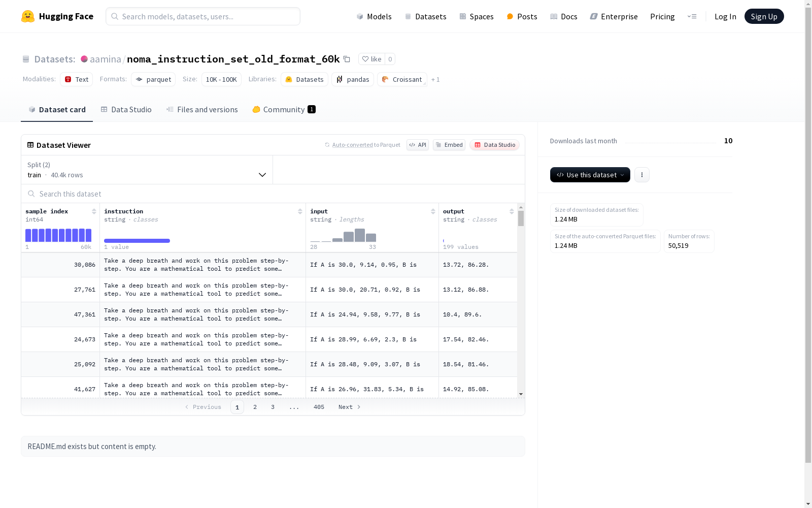Focus the search models, datasets, users field
Image resolution: width=812 pixels, height=508 pixels.
click(x=203, y=16)
